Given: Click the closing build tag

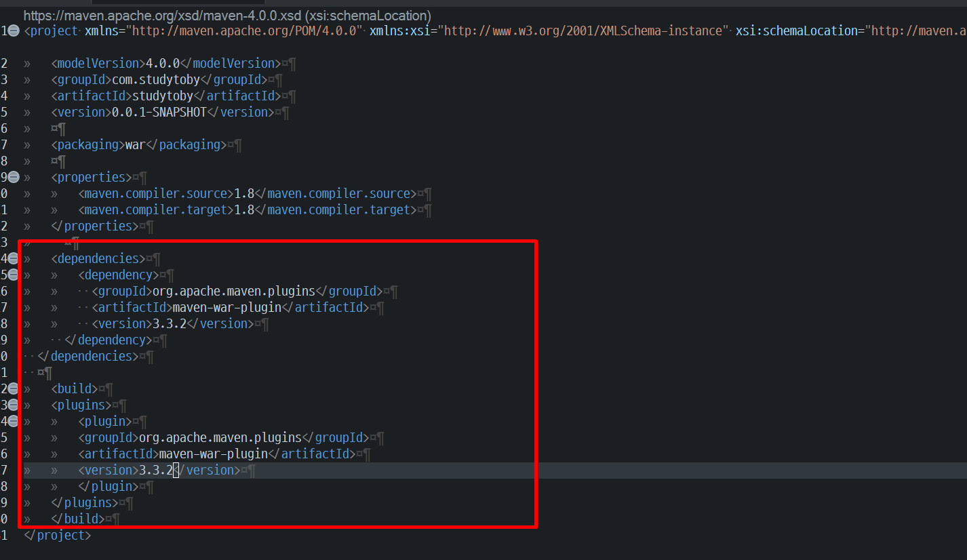Looking at the screenshot, I should (x=78, y=519).
